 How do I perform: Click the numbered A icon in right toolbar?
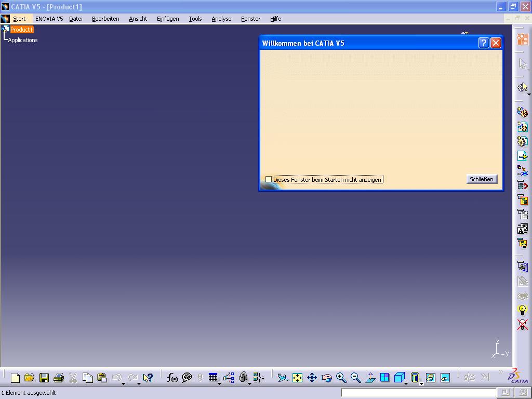point(523,229)
